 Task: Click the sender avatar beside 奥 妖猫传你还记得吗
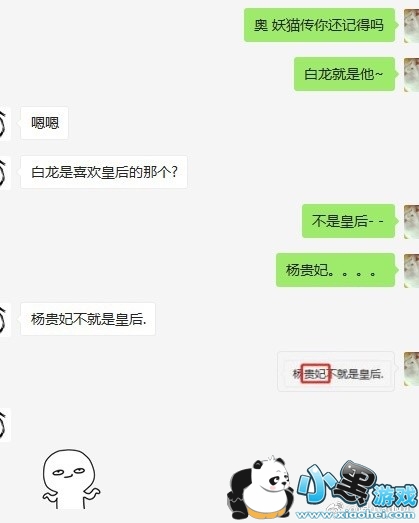[x=412, y=26]
